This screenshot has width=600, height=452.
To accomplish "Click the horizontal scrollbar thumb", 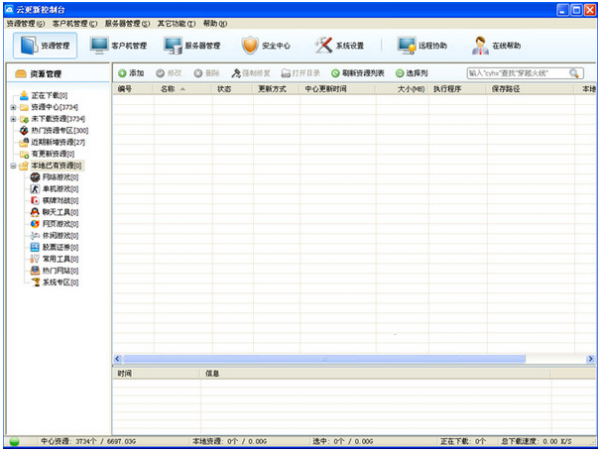I will click(x=324, y=359).
